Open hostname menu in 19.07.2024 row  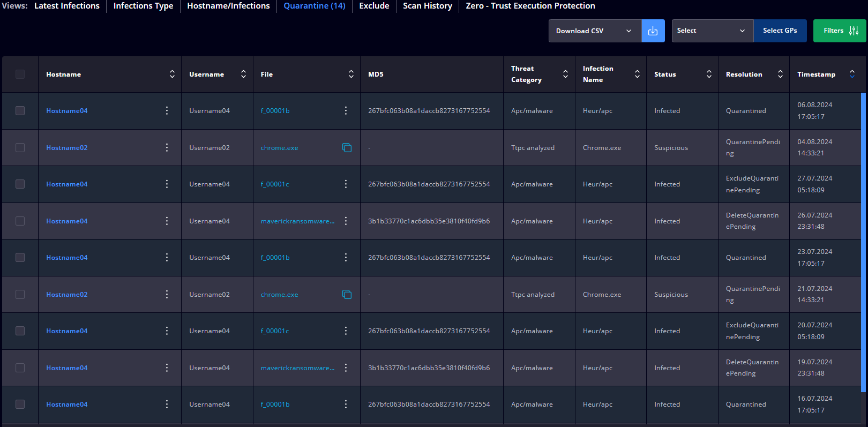tap(167, 368)
